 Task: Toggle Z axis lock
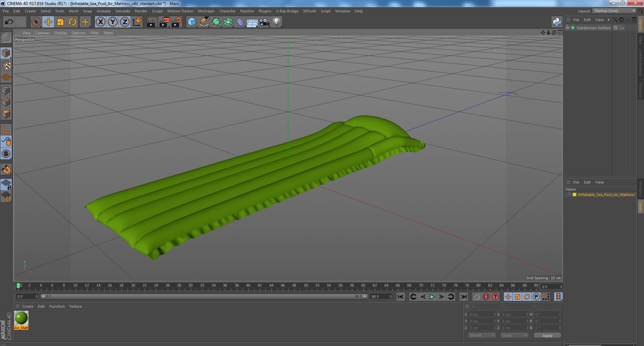(x=125, y=22)
